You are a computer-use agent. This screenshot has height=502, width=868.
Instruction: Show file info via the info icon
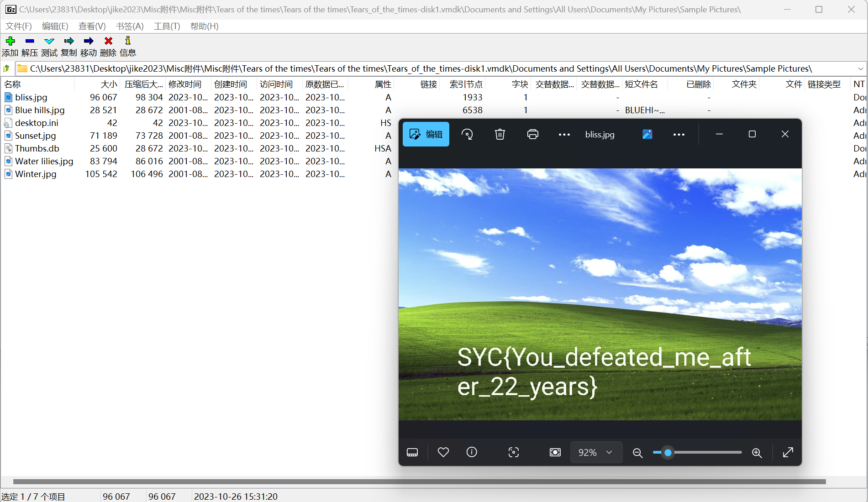tap(472, 452)
